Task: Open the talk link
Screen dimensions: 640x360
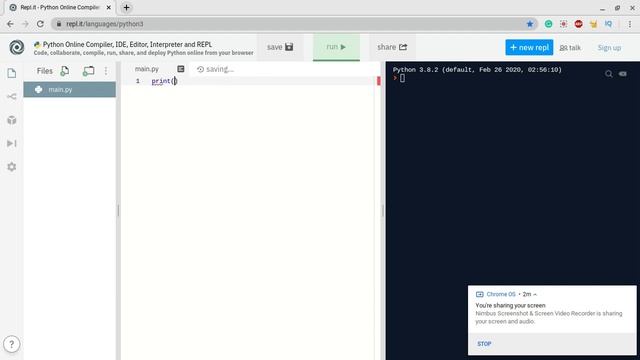Action: (570, 48)
